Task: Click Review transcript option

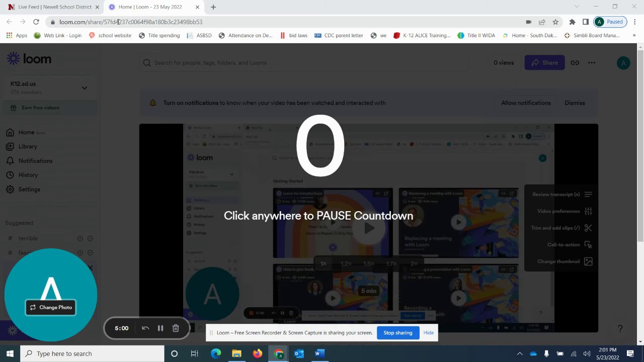Action: click(562, 195)
